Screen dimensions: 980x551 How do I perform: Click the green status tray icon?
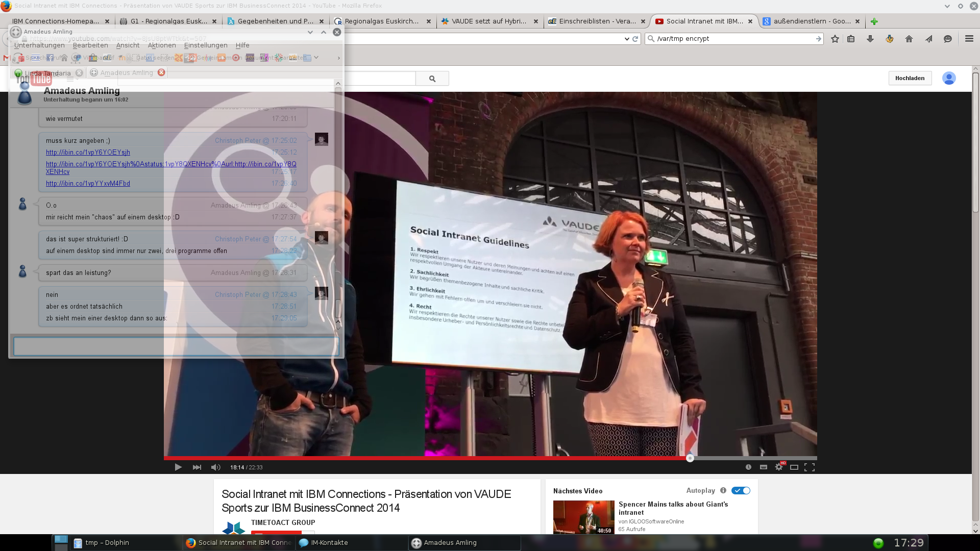click(x=878, y=543)
